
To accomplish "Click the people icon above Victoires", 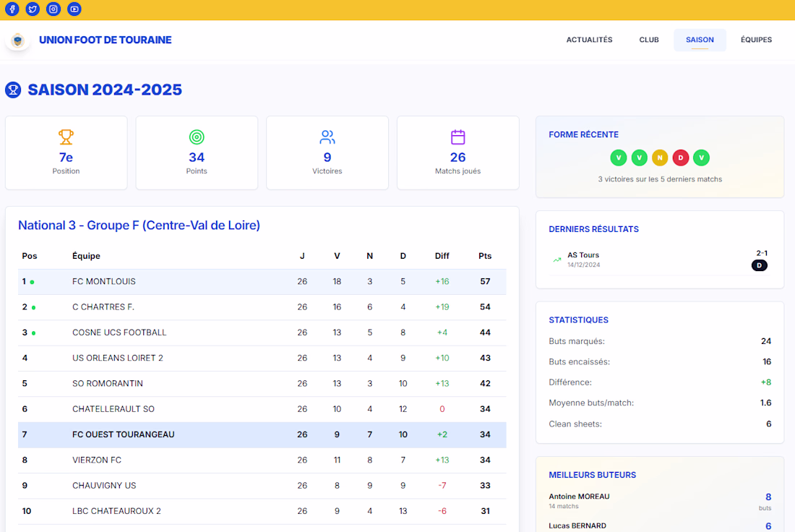I will click(327, 137).
